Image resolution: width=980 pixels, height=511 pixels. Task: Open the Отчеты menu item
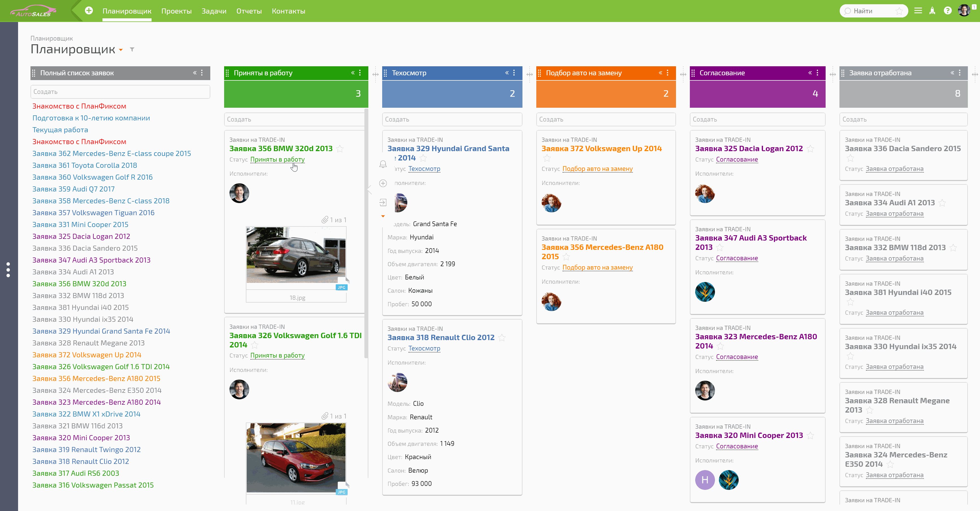point(249,11)
